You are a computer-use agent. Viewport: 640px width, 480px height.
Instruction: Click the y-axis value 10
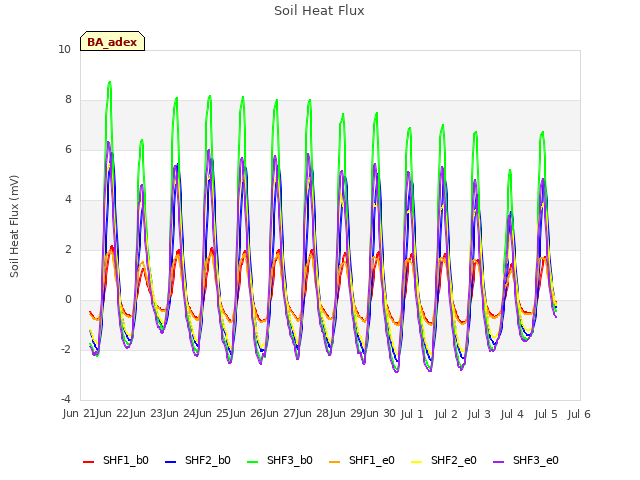click(x=64, y=50)
